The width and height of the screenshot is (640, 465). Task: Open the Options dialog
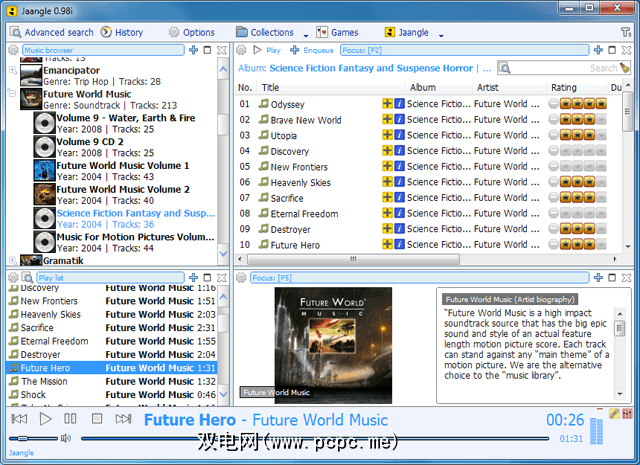pyautogui.click(x=192, y=32)
